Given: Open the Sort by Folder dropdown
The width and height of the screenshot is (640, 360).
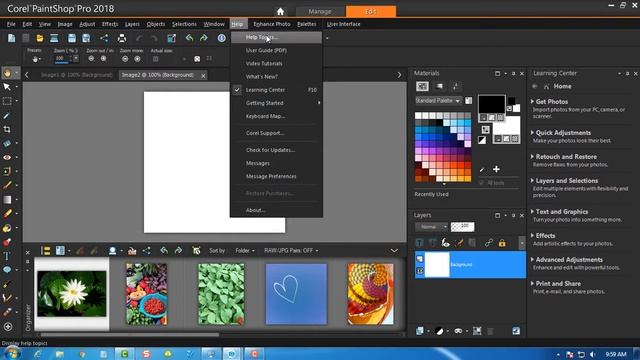Looking at the screenshot, I should (245, 251).
